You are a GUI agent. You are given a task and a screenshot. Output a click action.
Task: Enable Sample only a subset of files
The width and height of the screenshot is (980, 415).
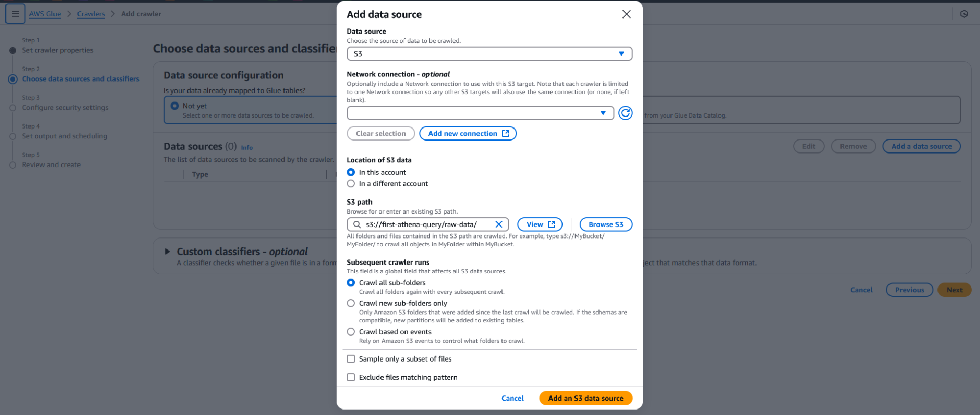coord(351,359)
